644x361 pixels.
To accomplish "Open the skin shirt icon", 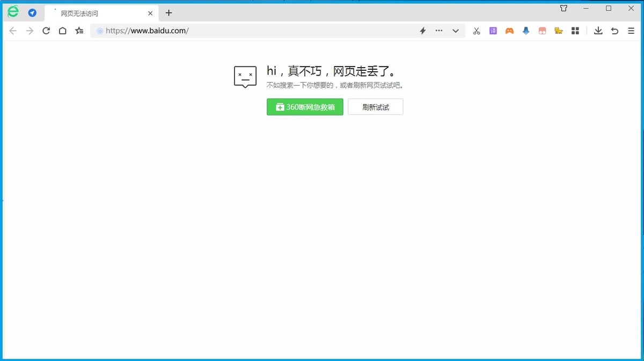I will [x=563, y=8].
